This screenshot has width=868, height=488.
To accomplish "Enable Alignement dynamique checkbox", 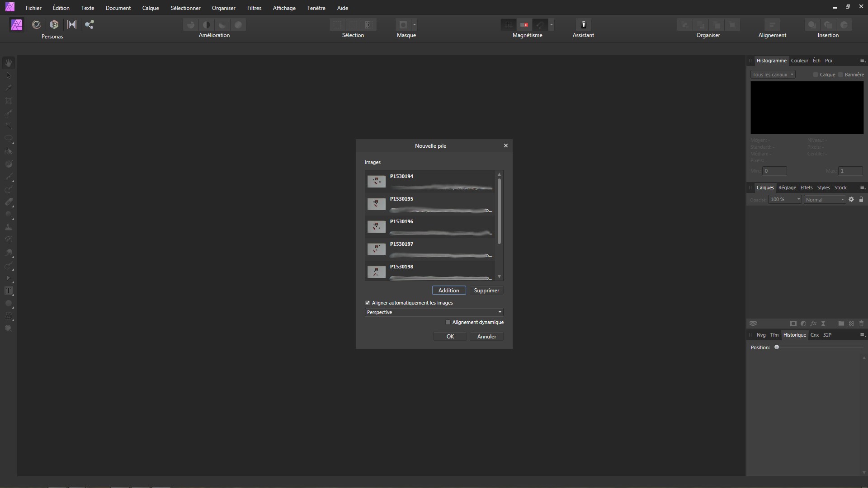I will point(448,322).
